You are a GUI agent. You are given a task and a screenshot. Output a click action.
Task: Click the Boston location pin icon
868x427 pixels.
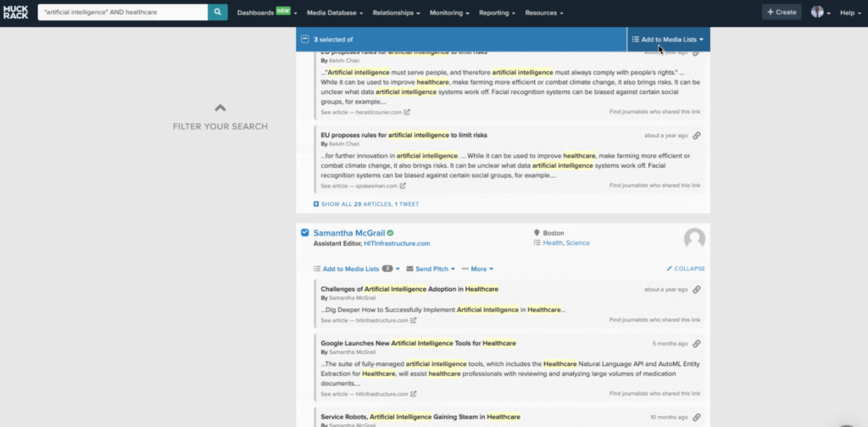[x=537, y=234]
